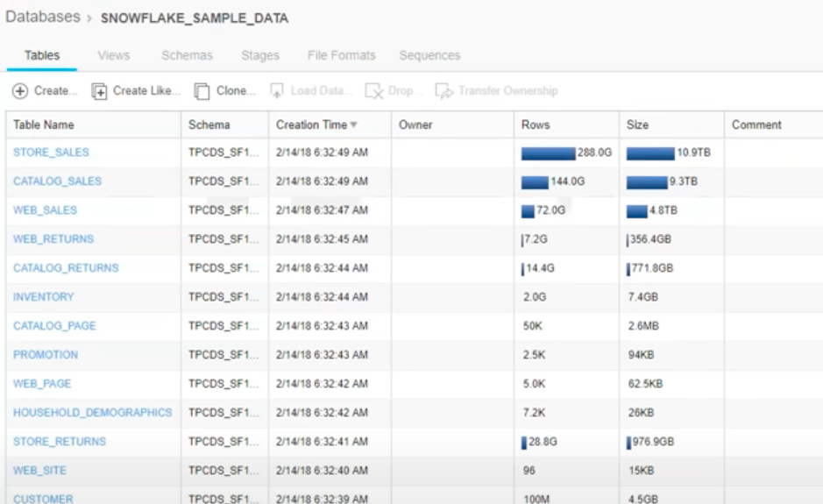The height and width of the screenshot is (504, 823).
Task: Click the 7.2K rows value
Action: tap(534, 412)
